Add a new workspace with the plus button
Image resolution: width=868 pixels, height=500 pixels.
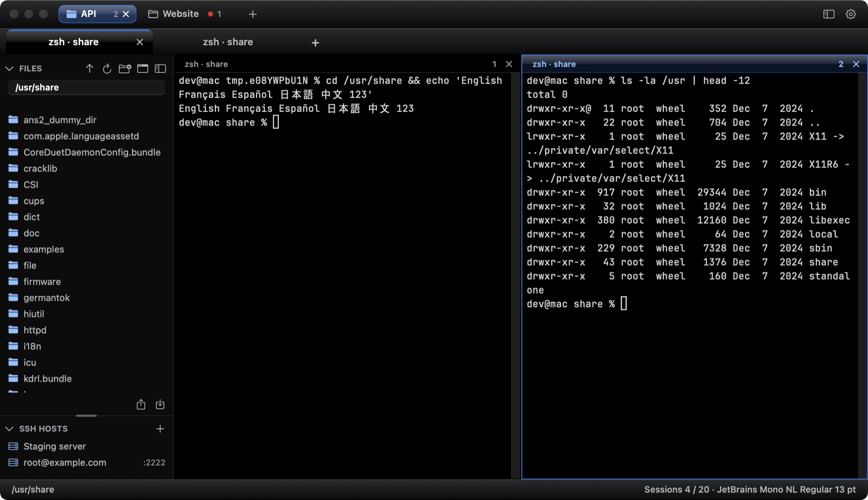pos(253,14)
